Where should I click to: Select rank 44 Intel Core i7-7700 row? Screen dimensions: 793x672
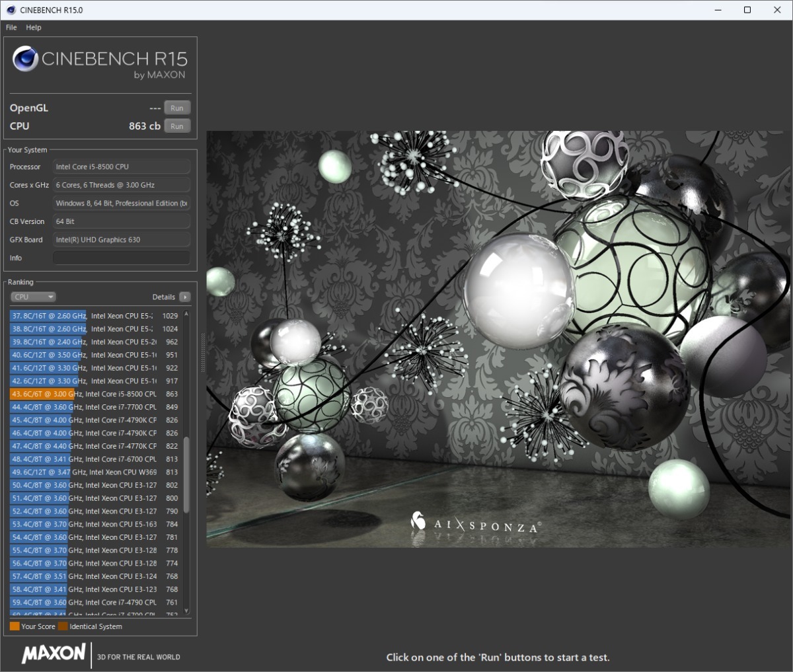click(x=95, y=407)
